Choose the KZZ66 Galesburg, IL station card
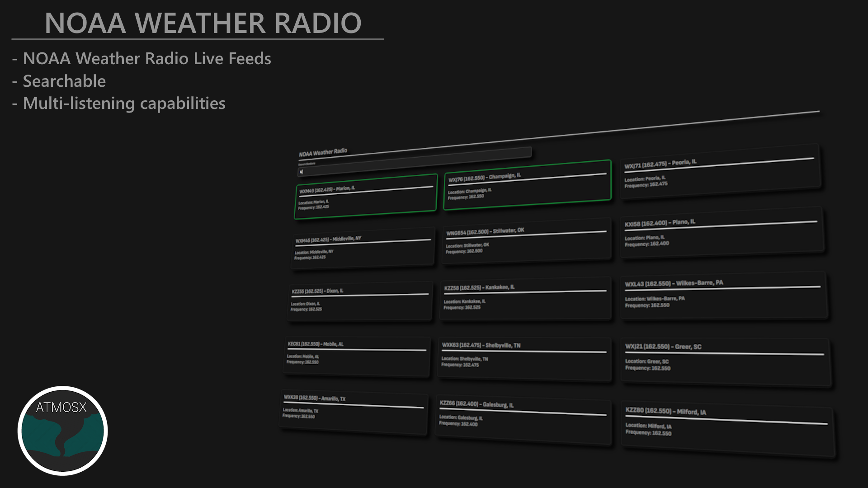This screenshot has width=868, height=488. pos(523,420)
